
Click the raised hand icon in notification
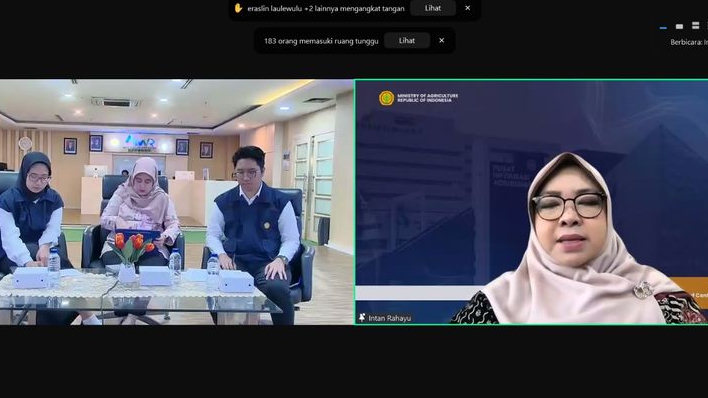pyautogui.click(x=238, y=8)
